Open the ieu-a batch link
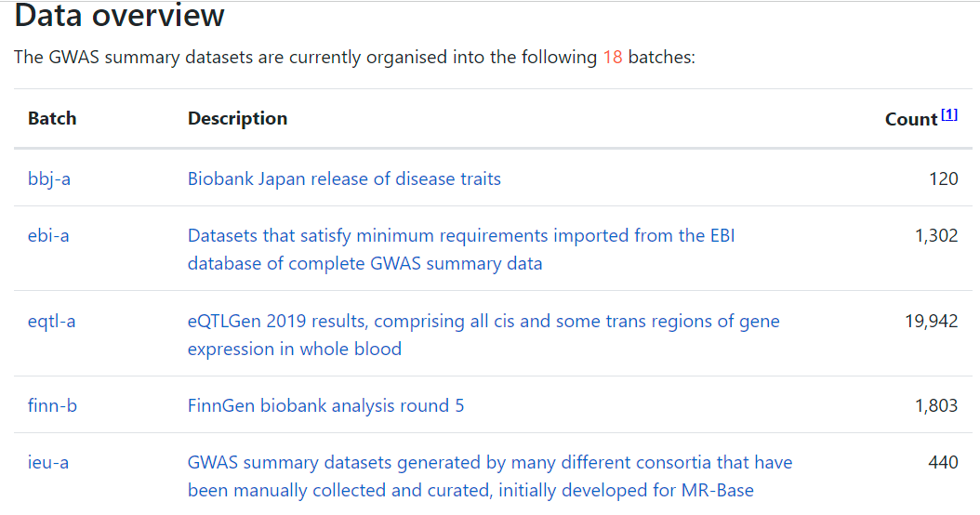The height and width of the screenshot is (515, 980). [48, 462]
